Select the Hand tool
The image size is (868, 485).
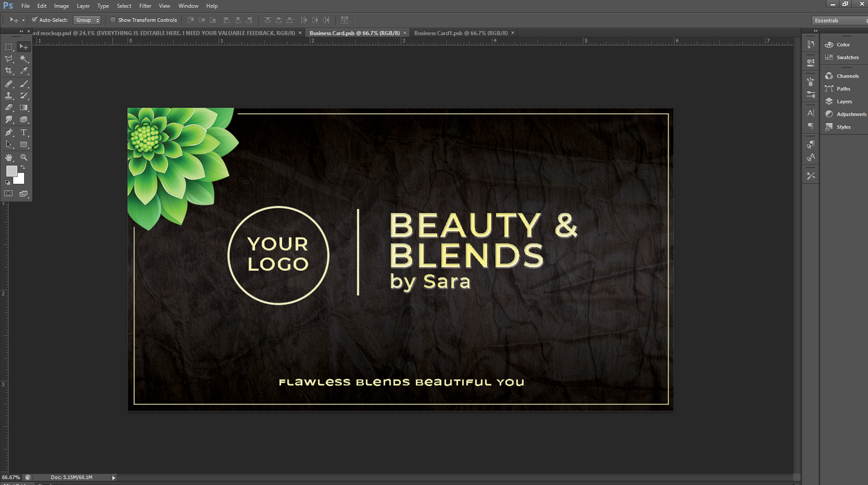tap(9, 157)
